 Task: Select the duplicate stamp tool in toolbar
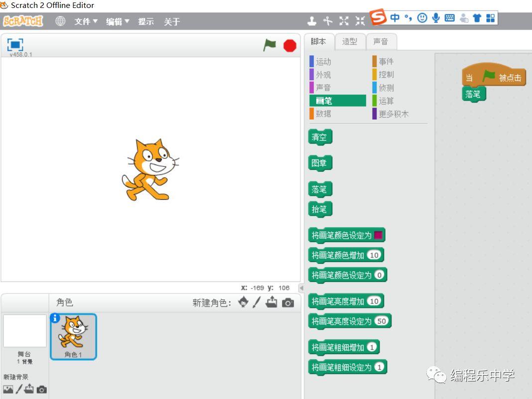(311, 21)
